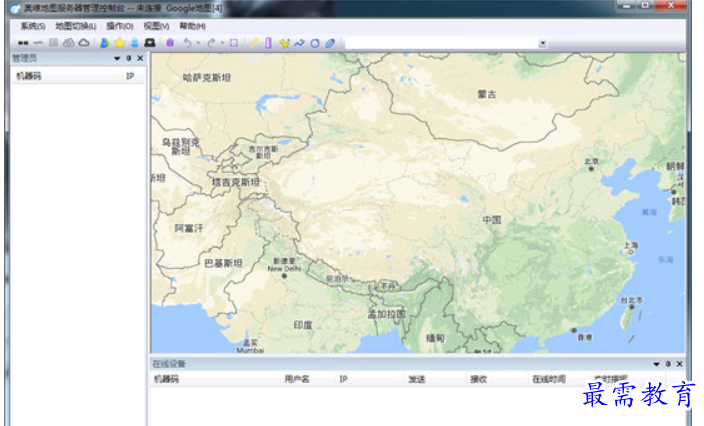Viewport: 704px width, 426px height.
Task: Open the 管理员 panel options dropdown arrow
Action: 117,58
